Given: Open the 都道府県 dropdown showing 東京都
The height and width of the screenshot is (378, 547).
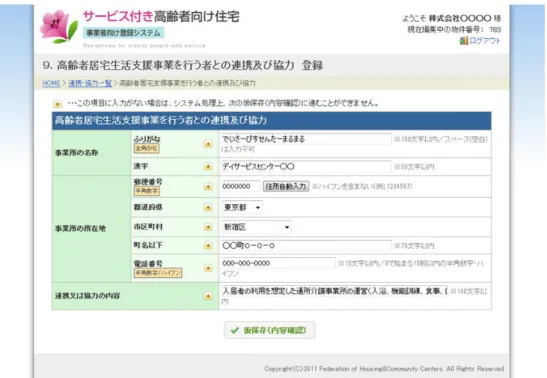Looking at the screenshot, I should [x=242, y=207].
